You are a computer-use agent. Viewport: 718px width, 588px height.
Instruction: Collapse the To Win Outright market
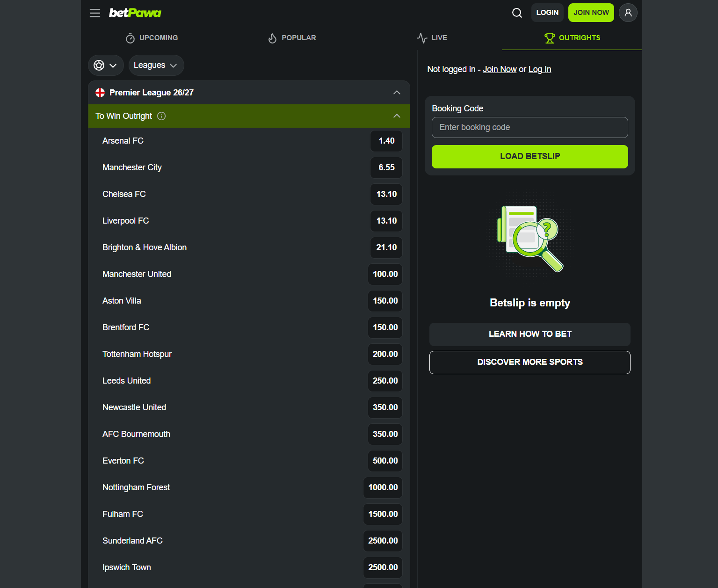(397, 116)
